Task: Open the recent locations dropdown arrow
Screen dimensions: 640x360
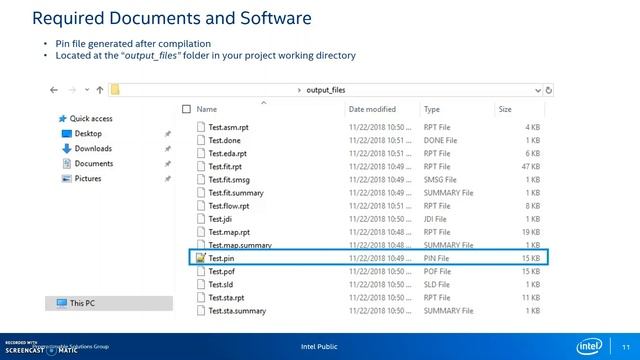Action: [87, 90]
